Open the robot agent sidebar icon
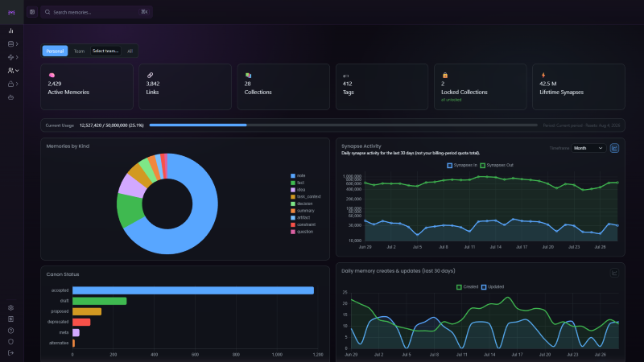This screenshot has height=362, width=644. coord(10,97)
